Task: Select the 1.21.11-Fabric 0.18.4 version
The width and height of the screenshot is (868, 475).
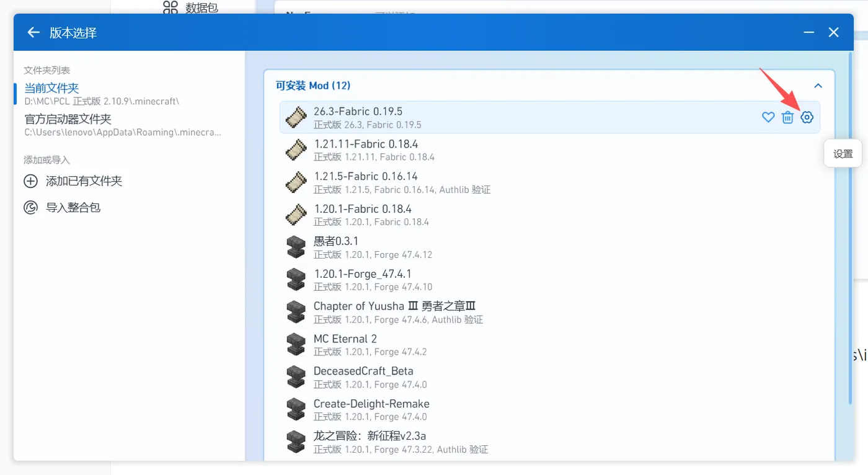Action: coord(549,150)
